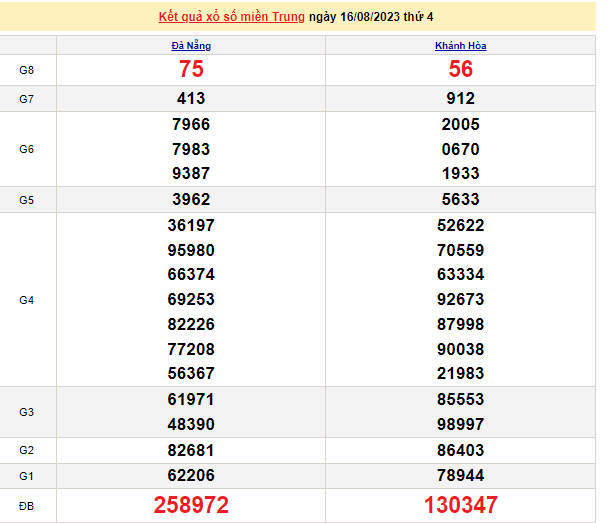Select Đà Nẵng G1 number 62206
This screenshot has height=523, width=612.
click(x=191, y=475)
